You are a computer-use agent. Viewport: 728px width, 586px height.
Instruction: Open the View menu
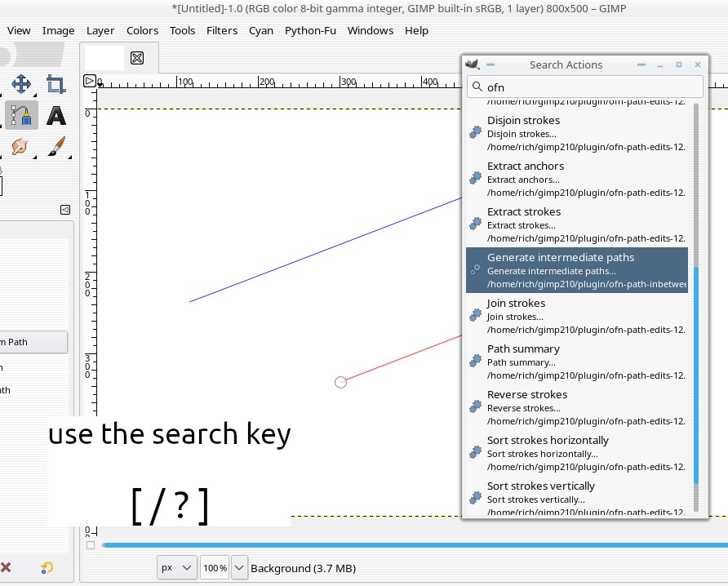19,31
